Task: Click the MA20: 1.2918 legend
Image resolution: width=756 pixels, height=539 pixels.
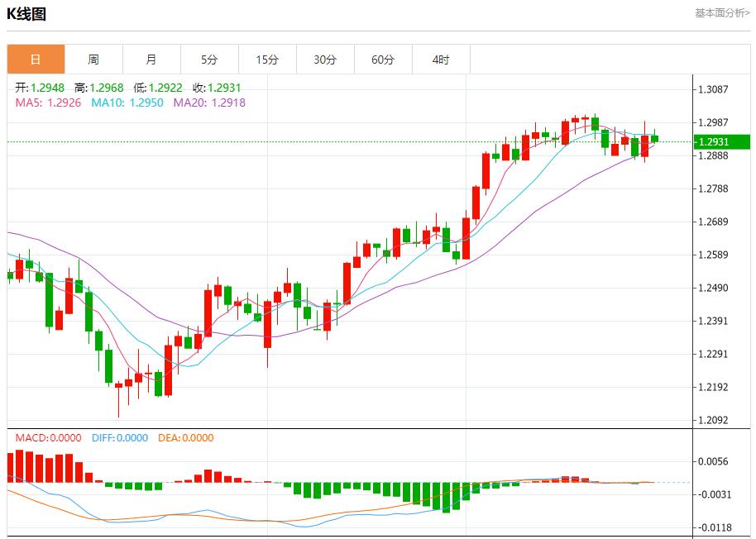Action: point(209,103)
